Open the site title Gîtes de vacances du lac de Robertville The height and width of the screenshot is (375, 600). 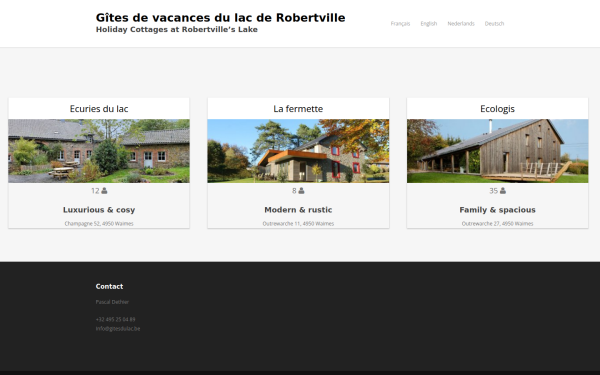(220, 18)
